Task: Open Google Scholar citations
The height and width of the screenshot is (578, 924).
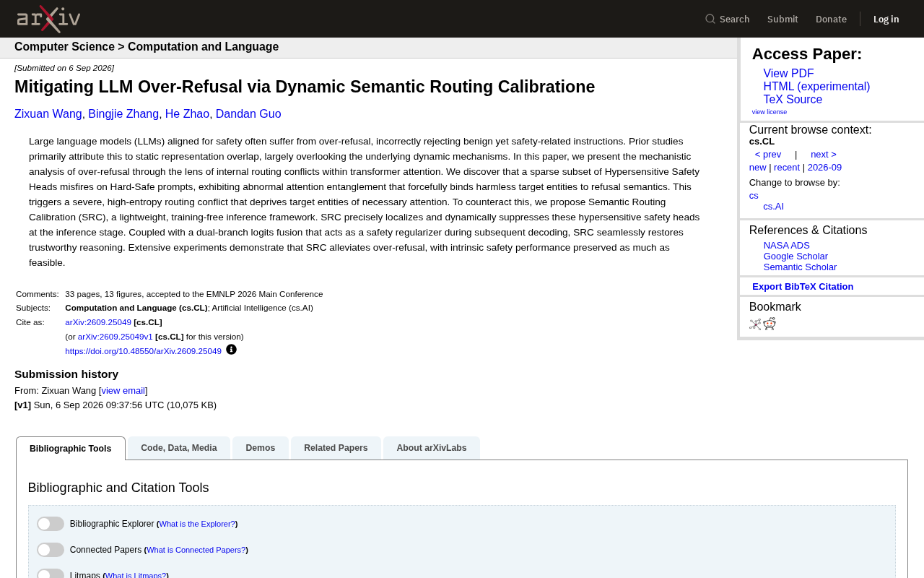Action: [x=796, y=256]
